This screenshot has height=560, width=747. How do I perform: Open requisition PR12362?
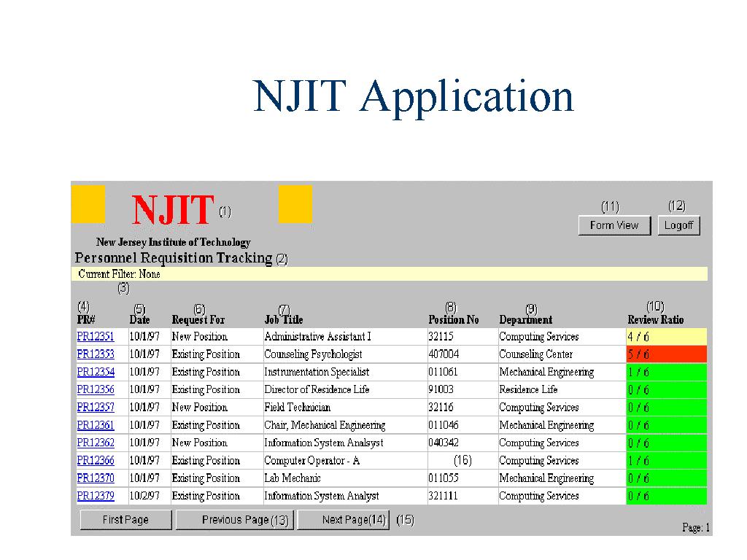tap(96, 443)
